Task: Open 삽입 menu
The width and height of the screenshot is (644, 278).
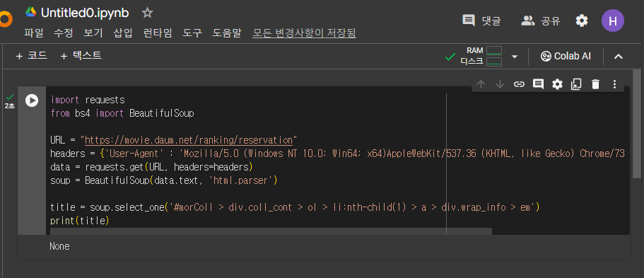Action: [x=123, y=33]
